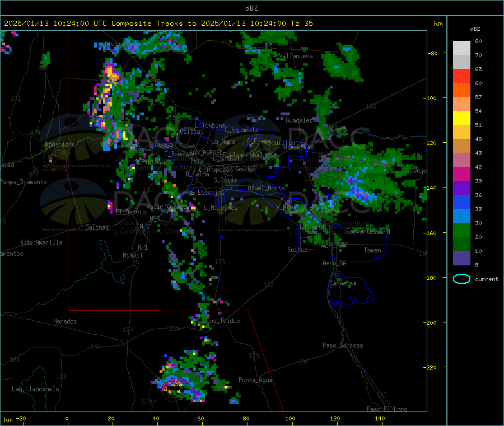This screenshot has height=426, width=504.
Task: Click the '80' value on dBZ scale
Action: 478,41
